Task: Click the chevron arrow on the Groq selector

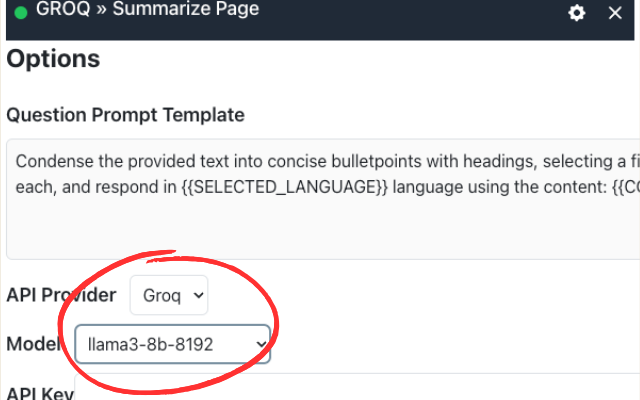Action: point(198,295)
